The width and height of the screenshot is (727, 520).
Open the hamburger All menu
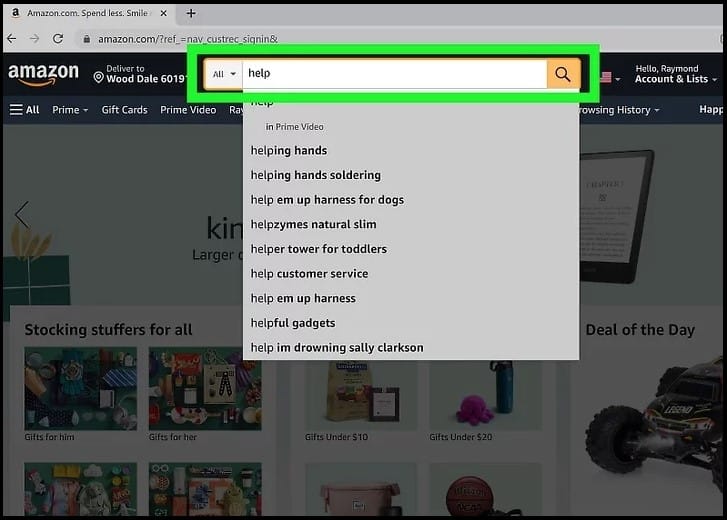coord(24,110)
